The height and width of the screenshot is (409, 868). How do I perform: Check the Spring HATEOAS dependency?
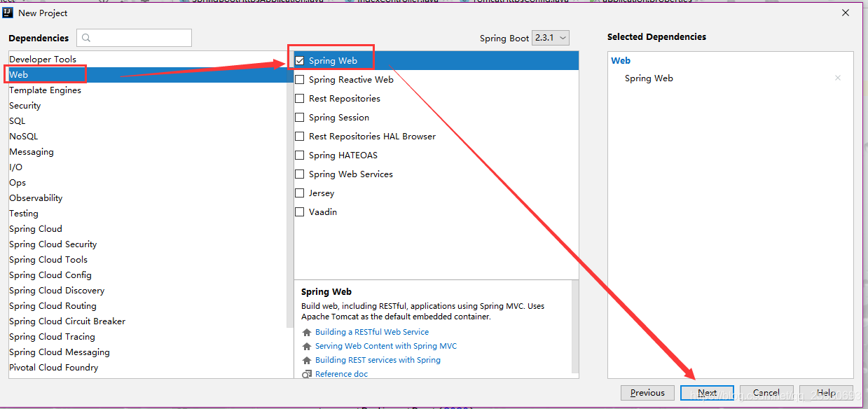point(300,155)
